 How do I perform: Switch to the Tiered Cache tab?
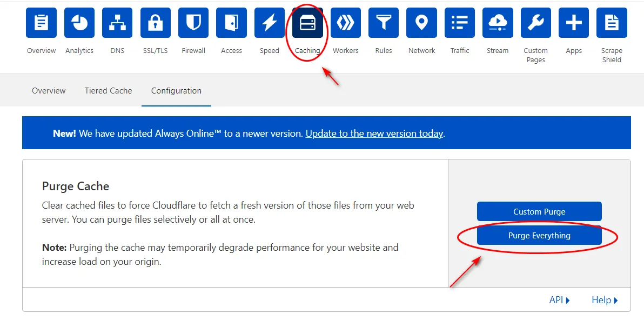[109, 91]
